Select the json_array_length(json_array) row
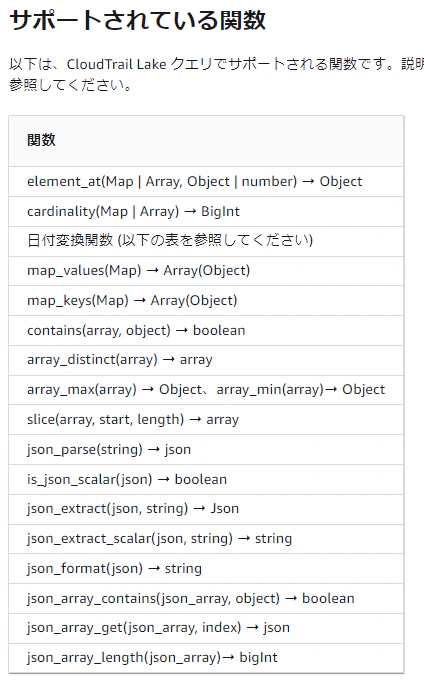Screen dimensions: 424x682 click(206, 658)
